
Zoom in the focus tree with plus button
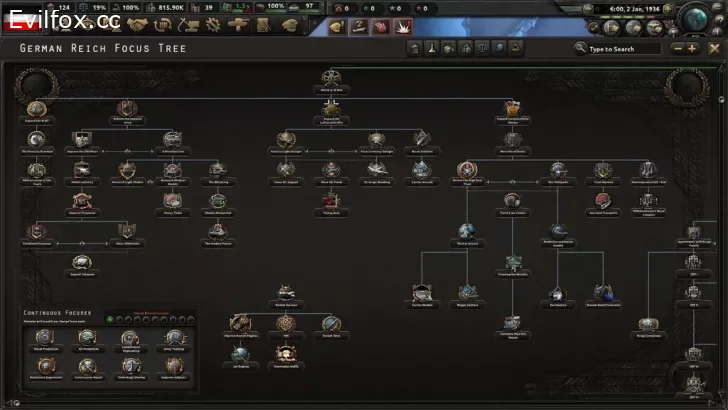click(692, 48)
